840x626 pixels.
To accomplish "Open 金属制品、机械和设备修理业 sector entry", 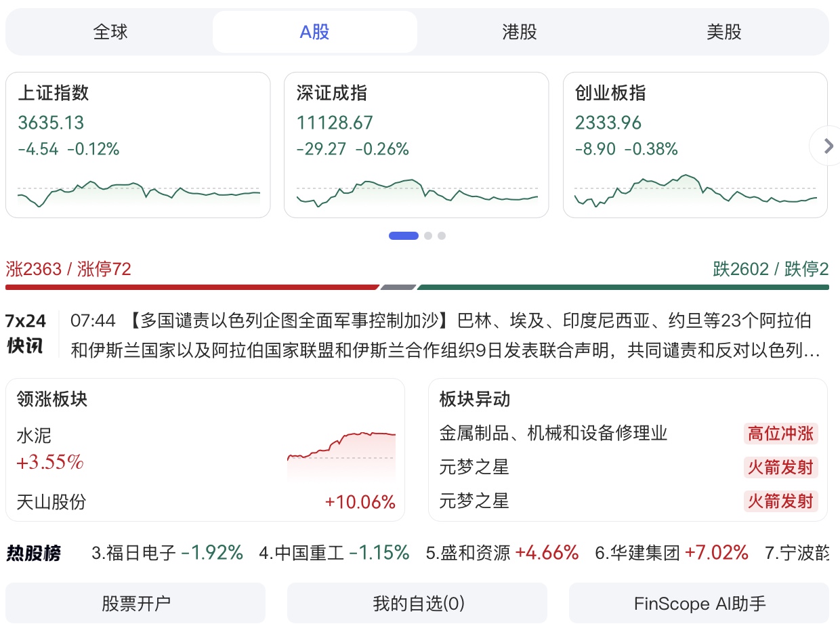I will pos(553,434).
